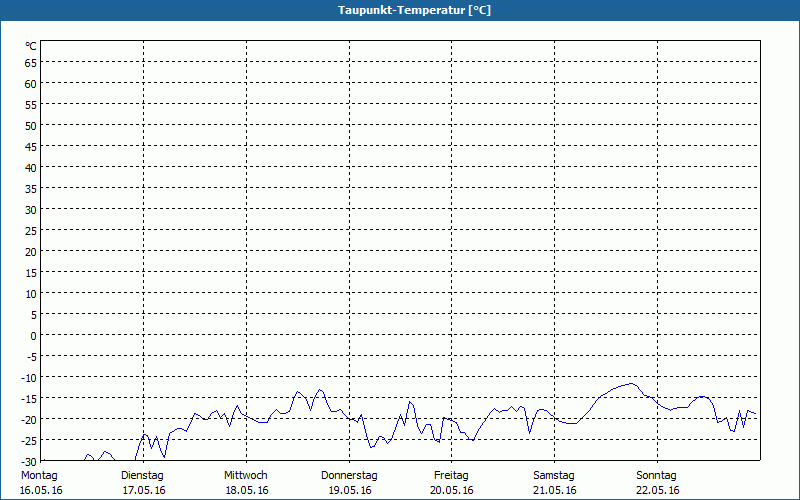The height and width of the screenshot is (500, 800).
Task: Pick the Donnerstag day label
Action: pos(349,475)
